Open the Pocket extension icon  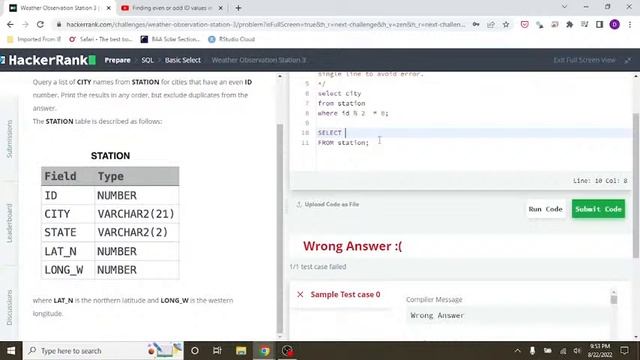coord(524,24)
